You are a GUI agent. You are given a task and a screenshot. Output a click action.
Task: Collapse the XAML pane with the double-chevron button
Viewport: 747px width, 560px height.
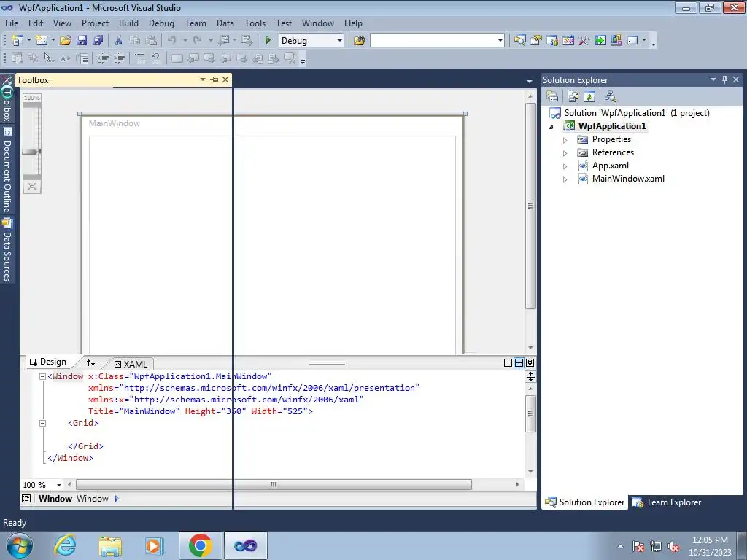click(x=530, y=363)
